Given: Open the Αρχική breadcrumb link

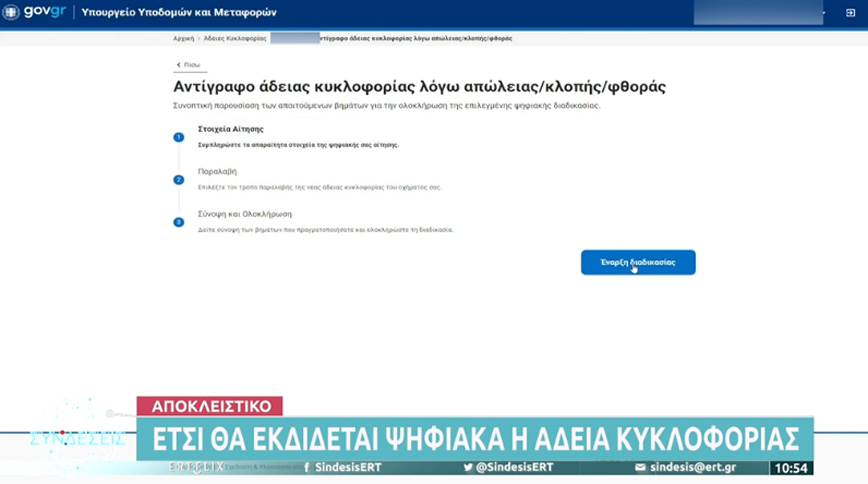Looking at the screenshot, I should (183, 38).
